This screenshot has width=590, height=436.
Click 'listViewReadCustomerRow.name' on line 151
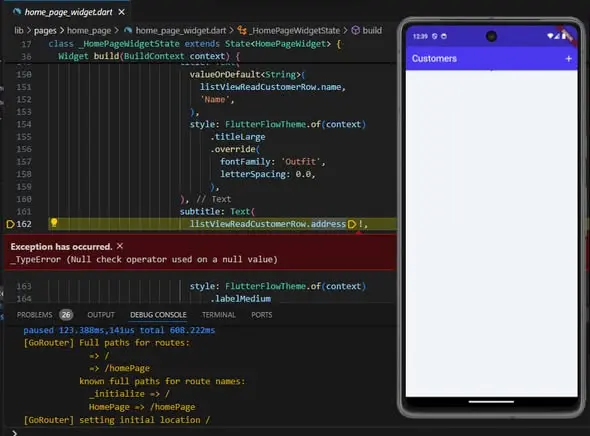[270, 87]
